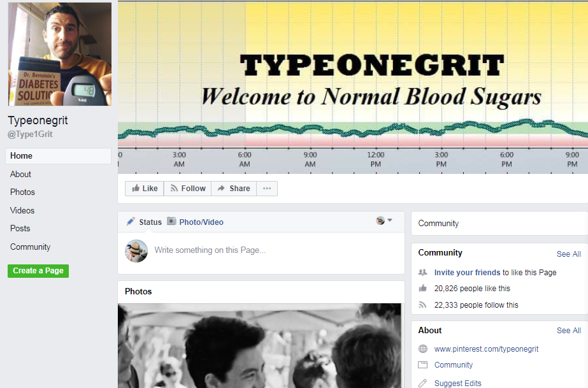
Task: Select Videos in the left sidebar
Action: point(22,211)
